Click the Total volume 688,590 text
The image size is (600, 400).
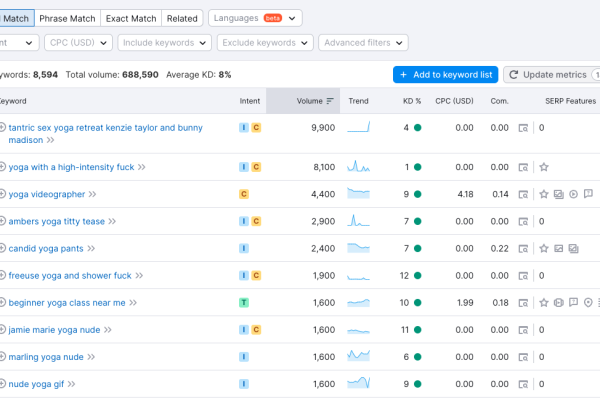click(x=112, y=75)
